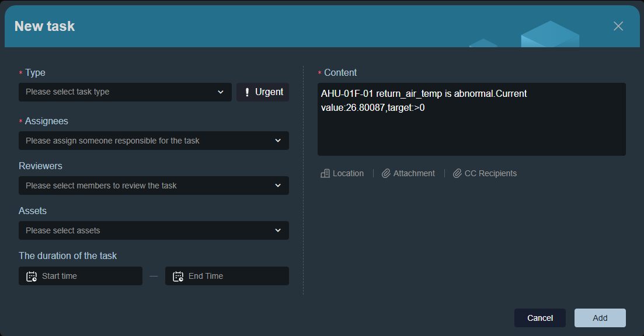Image resolution: width=644 pixels, height=336 pixels.
Task: Close the New task dialog
Action: [x=618, y=26]
